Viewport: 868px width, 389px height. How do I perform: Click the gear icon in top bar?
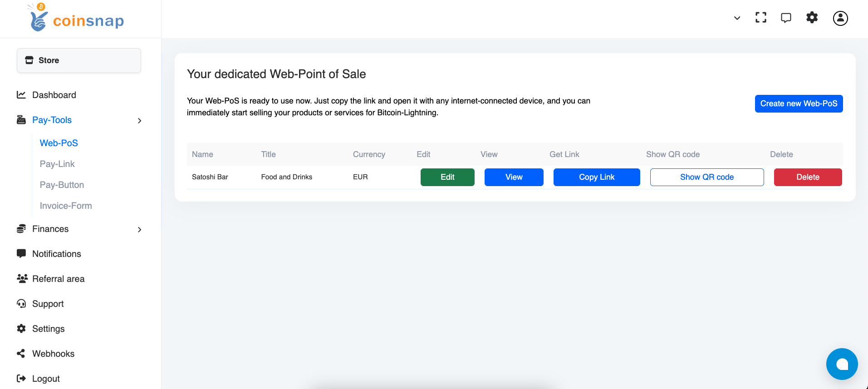tap(812, 18)
